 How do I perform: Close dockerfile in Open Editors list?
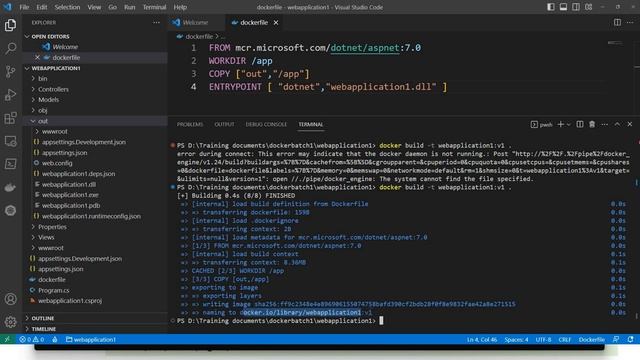[x=37, y=57]
